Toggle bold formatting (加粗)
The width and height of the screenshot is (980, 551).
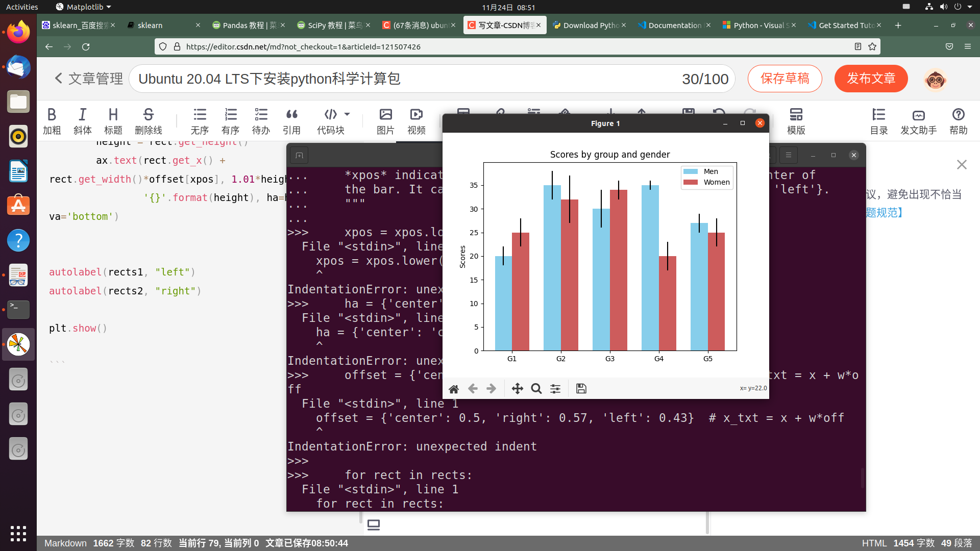coord(52,121)
